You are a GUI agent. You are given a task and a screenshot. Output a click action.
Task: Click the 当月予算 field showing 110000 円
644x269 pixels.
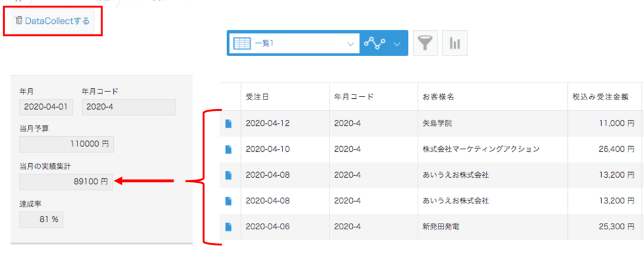[67, 144]
